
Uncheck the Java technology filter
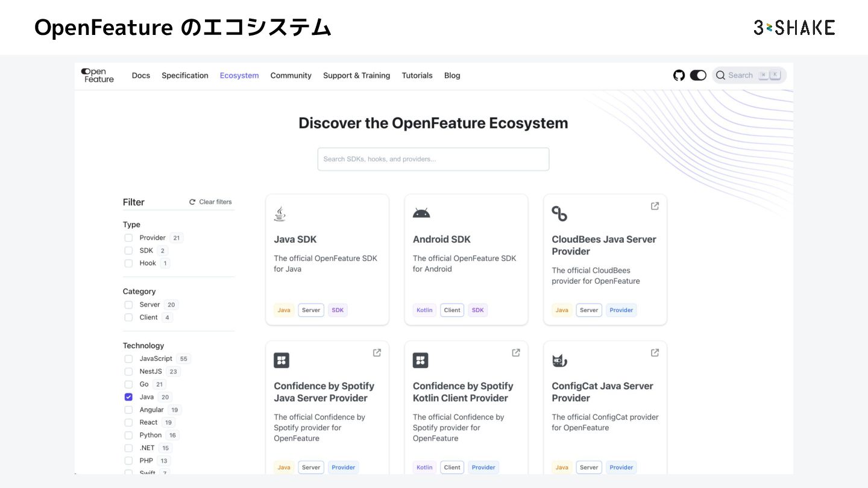pos(128,397)
